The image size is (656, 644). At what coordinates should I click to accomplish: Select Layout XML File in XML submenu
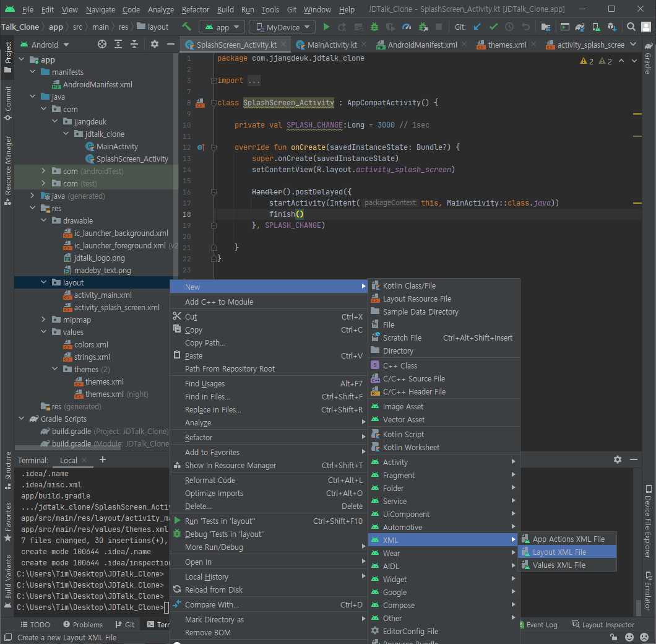[x=568, y=552]
